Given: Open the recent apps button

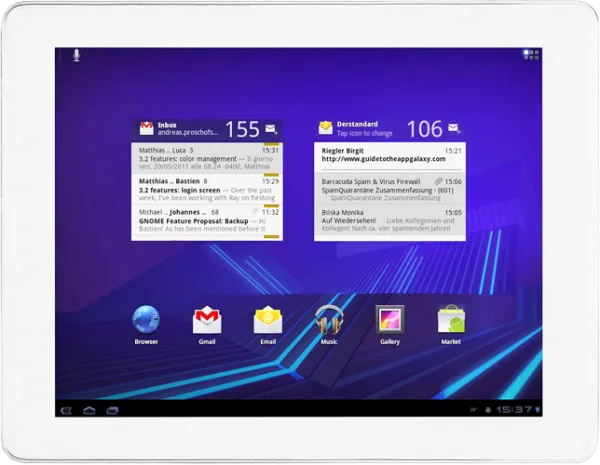Looking at the screenshot, I should [112, 411].
